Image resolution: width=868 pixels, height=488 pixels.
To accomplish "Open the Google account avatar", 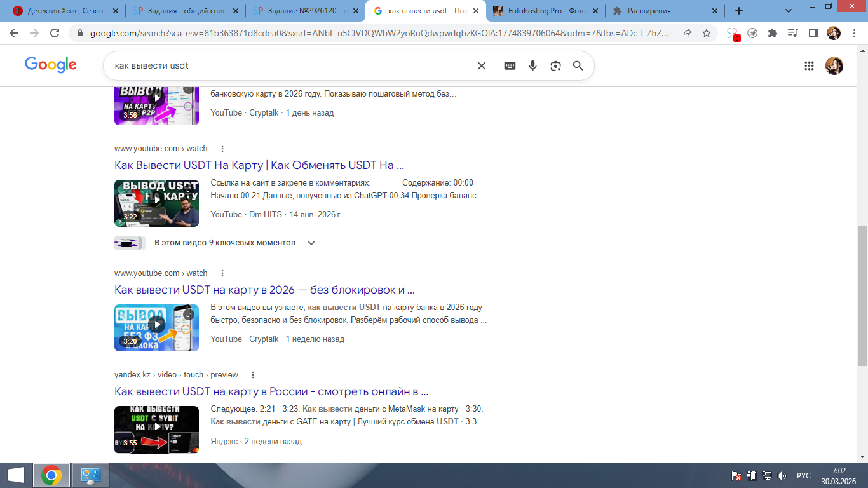I will 834,65.
